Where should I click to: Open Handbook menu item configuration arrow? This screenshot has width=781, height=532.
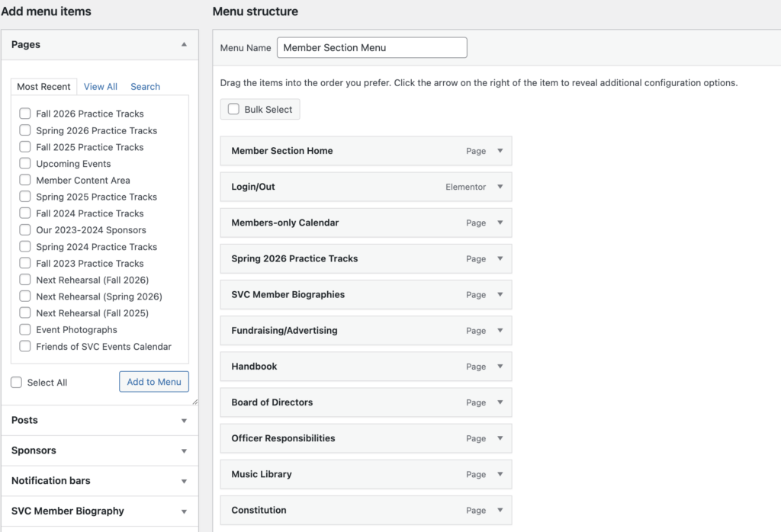500,367
